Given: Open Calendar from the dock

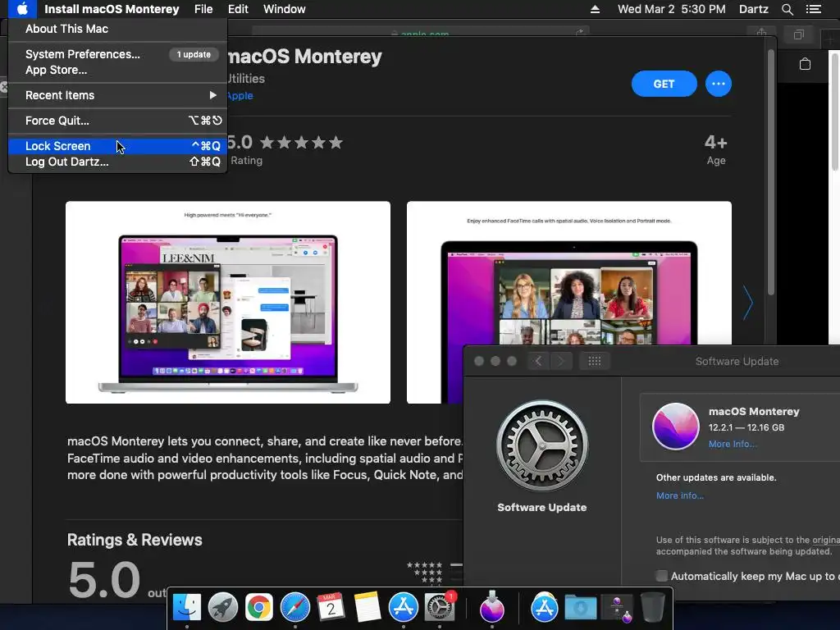Looking at the screenshot, I should [331, 607].
